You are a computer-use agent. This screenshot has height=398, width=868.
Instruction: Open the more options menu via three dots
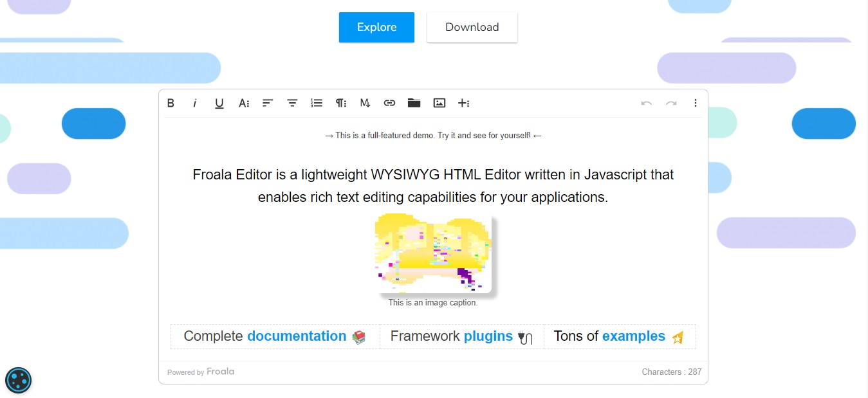pos(695,103)
